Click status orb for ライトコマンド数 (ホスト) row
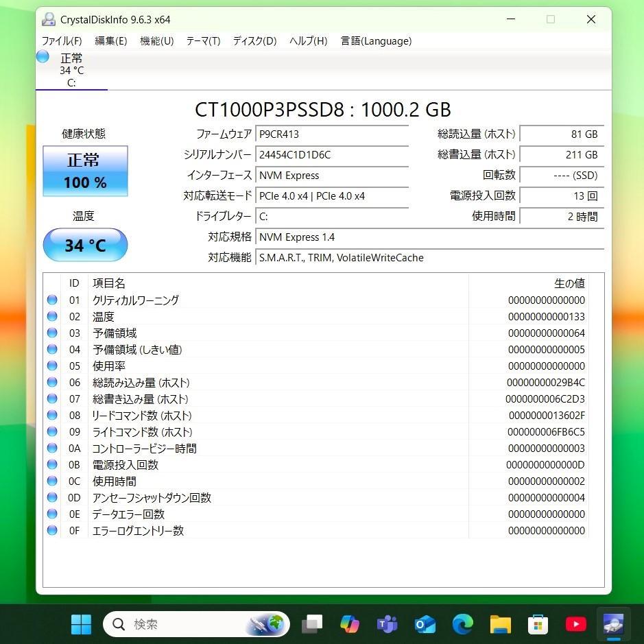Viewport: 644px width, 644px height. pyautogui.click(x=52, y=431)
